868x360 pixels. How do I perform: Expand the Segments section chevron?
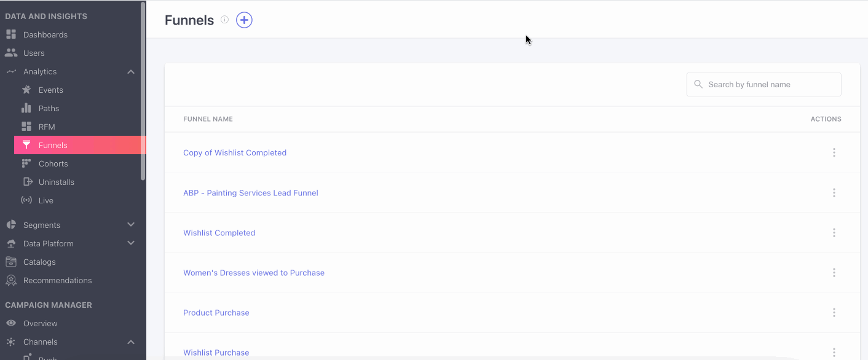click(131, 225)
